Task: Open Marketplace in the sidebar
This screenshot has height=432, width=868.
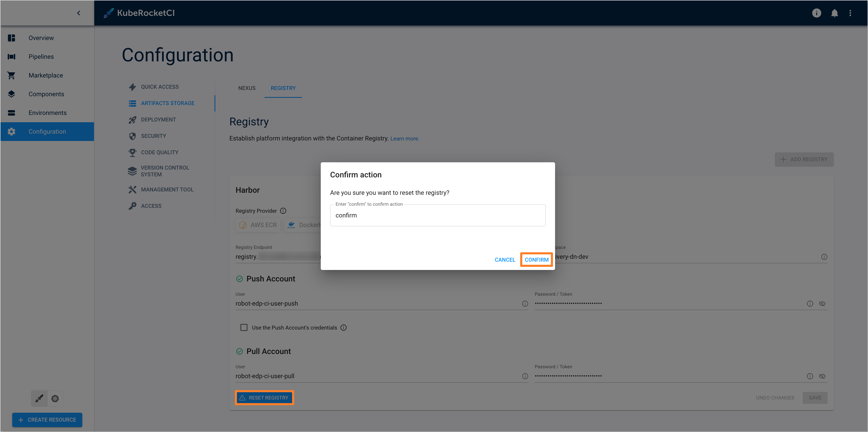Action: tap(47, 75)
